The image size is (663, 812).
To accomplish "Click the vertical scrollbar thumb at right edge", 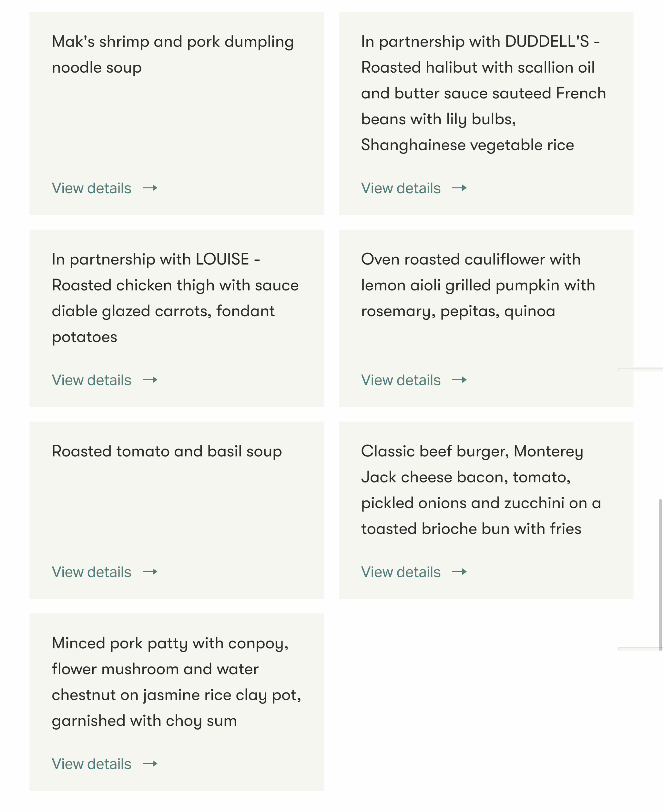I will coord(660,573).
